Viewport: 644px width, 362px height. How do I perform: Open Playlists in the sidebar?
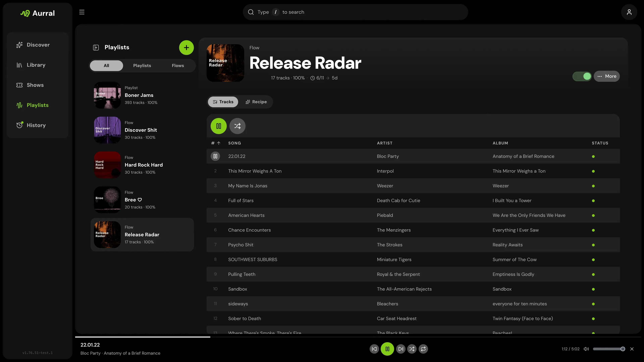pyautogui.click(x=38, y=105)
